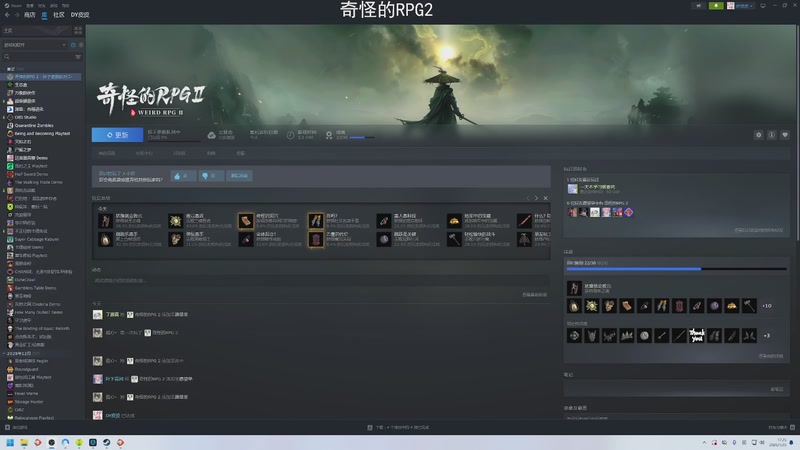Screen dimensions: 800x450
Task: Click the thumbs-up recommend button
Action: [x=183, y=176]
